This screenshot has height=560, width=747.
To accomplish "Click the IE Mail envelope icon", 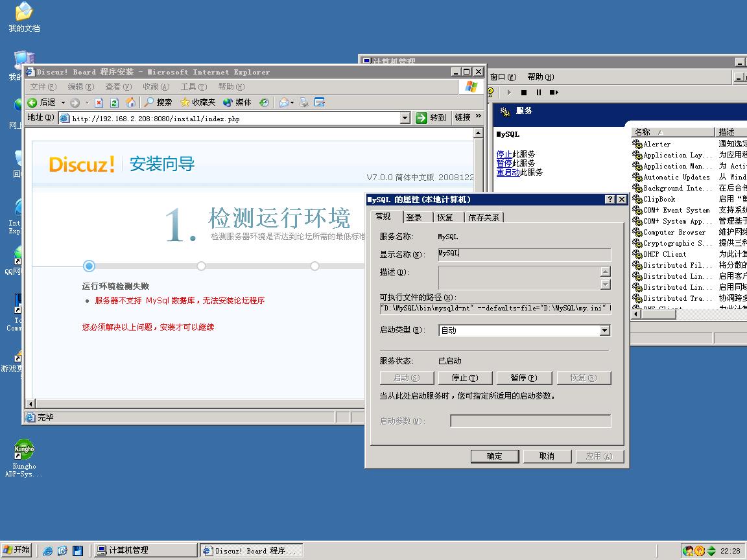I will pyautogui.click(x=285, y=102).
